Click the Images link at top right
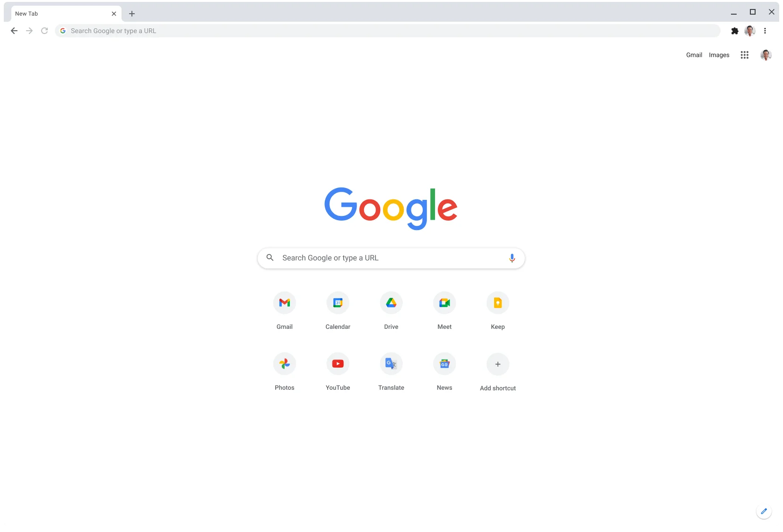783x532 pixels. point(719,55)
